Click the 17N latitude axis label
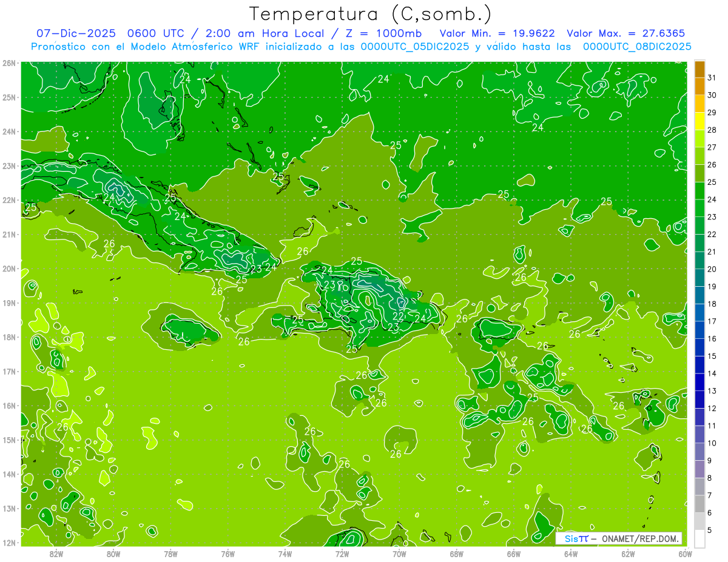Screen dimensions: 728x562 [9, 372]
